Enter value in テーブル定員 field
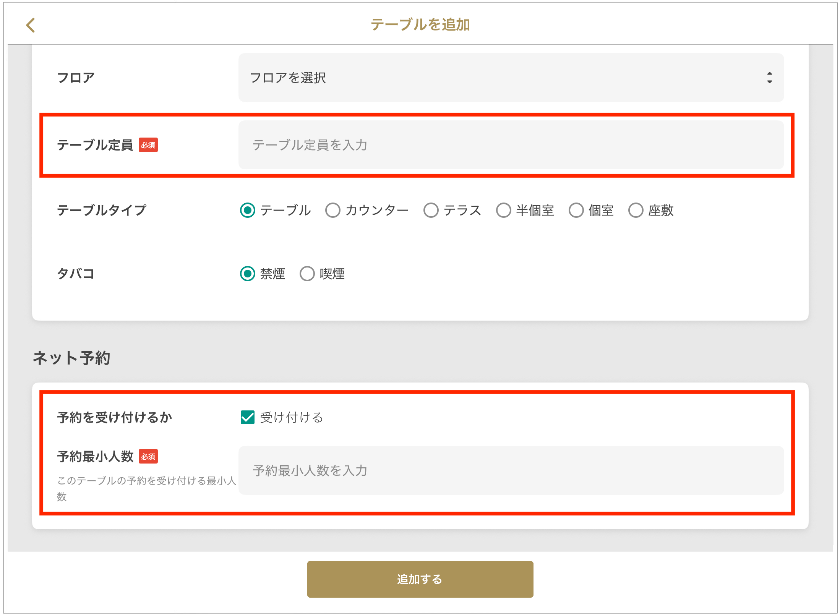Viewport: 840px width, 616px height. (511, 145)
